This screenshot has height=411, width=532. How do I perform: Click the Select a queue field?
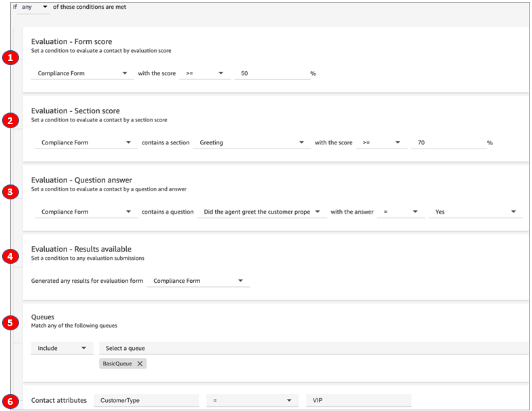coord(312,348)
